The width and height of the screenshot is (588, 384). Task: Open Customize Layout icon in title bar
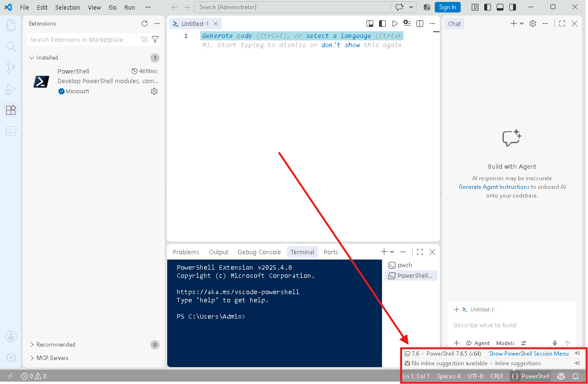point(475,7)
